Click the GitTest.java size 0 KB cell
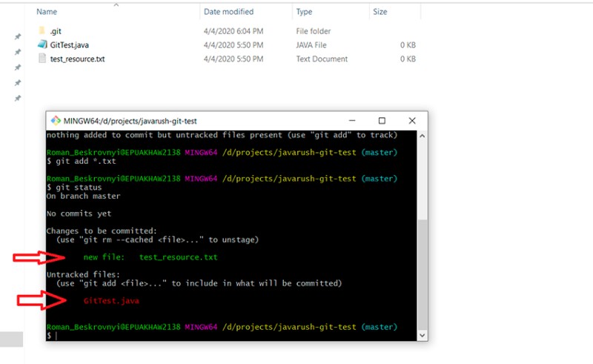This screenshot has height=364, width=593. 408,45
